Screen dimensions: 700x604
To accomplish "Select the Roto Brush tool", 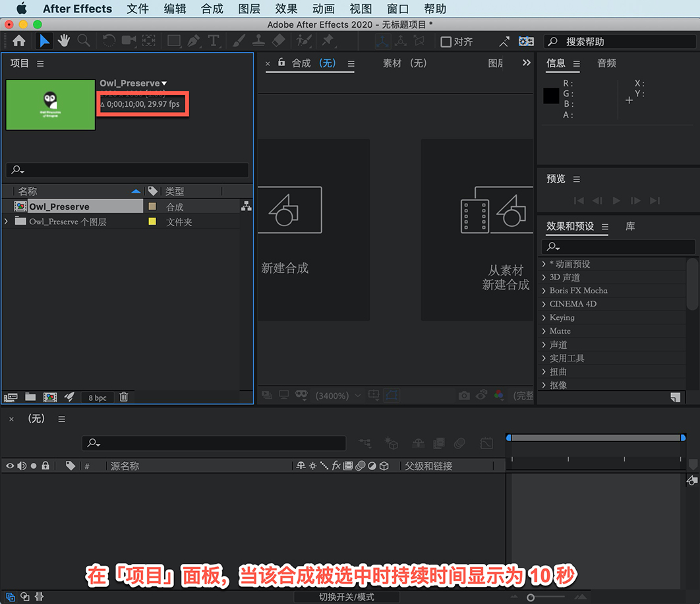I will click(x=304, y=41).
